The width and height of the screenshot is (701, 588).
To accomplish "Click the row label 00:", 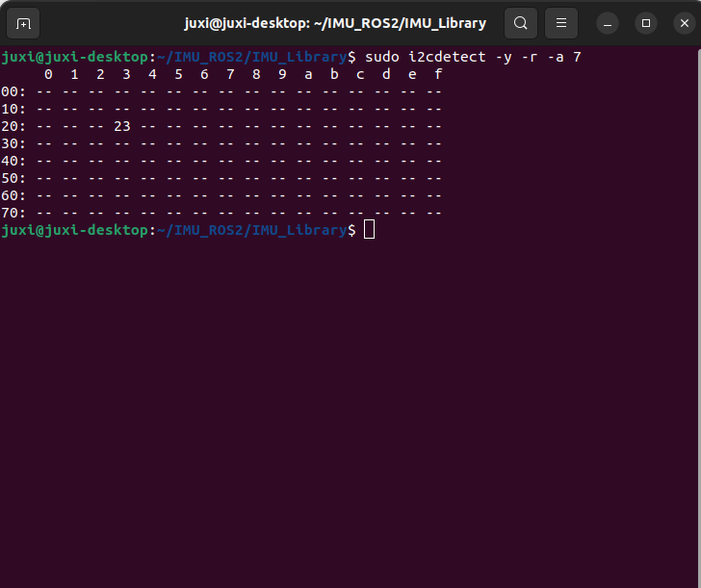I will coord(13,92).
